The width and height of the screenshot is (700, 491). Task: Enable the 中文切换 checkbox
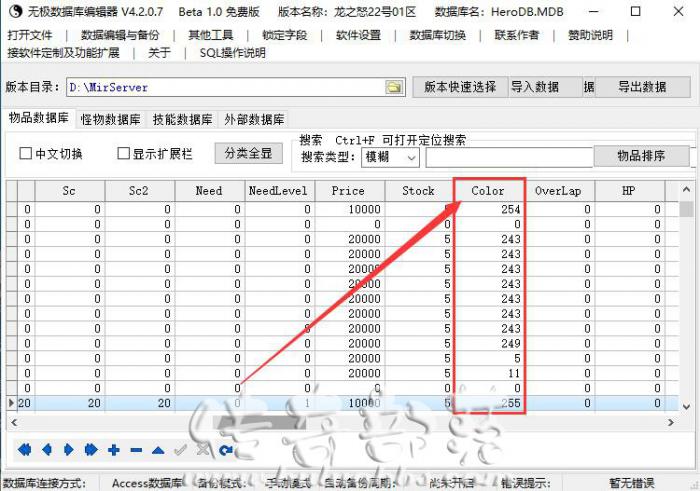tap(27, 154)
